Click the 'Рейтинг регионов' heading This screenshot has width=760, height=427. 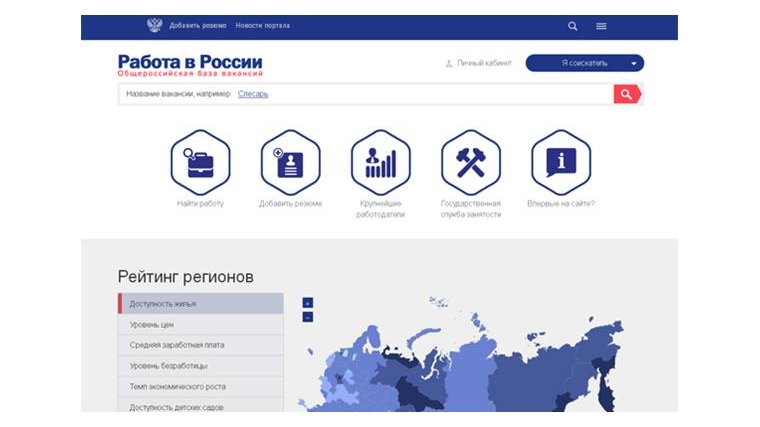coord(186,277)
